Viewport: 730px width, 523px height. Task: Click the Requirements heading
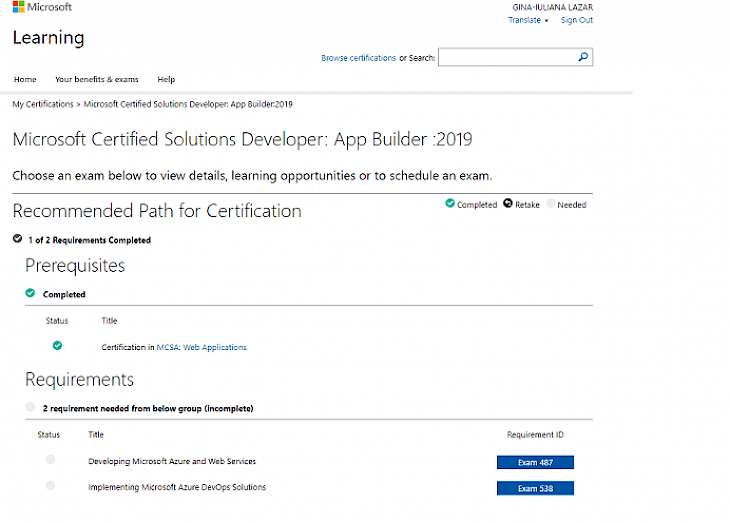(x=79, y=380)
